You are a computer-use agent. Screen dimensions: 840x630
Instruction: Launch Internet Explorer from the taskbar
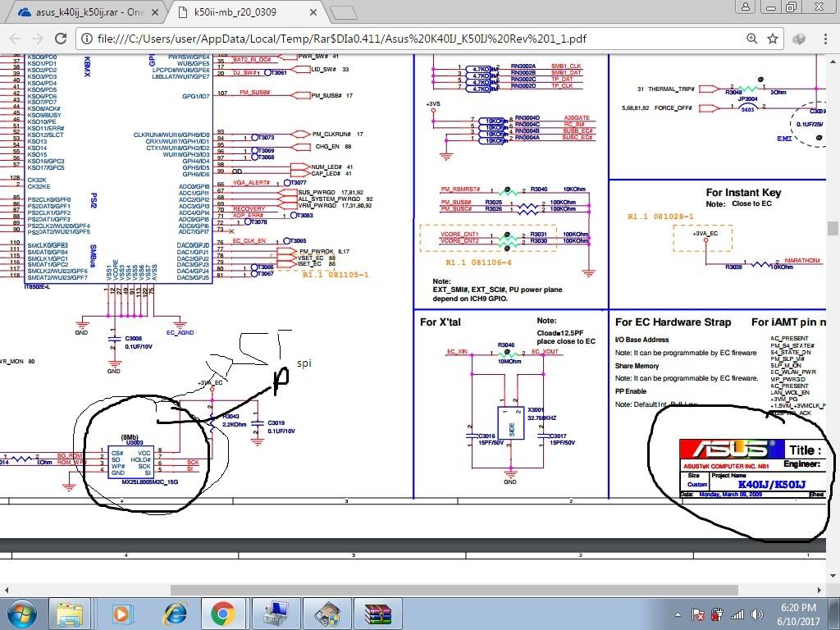(173, 613)
